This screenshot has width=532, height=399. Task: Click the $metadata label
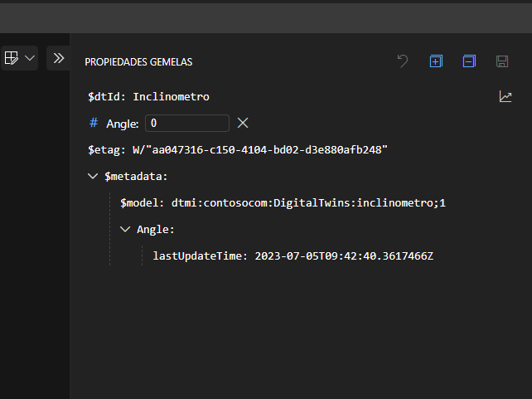[136, 177]
